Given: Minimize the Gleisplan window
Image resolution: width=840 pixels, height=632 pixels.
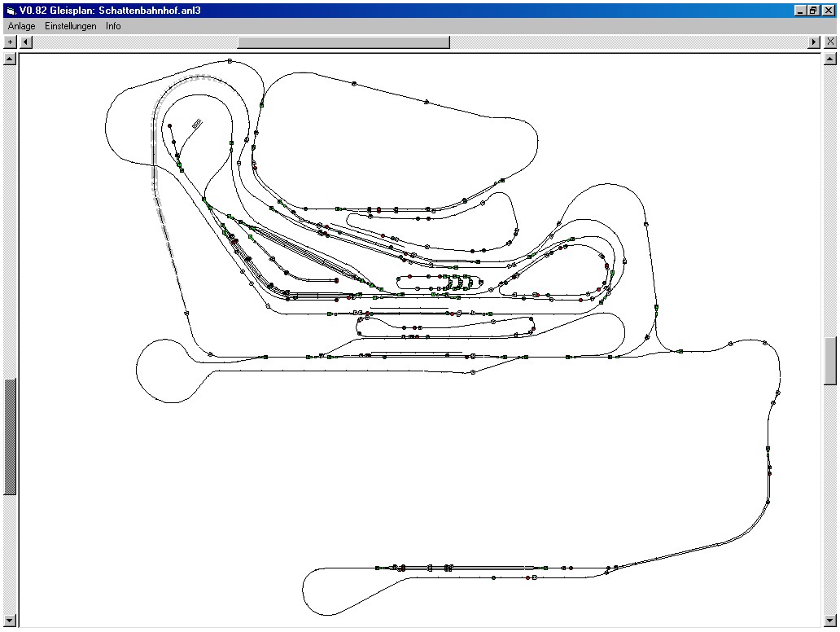Looking at the screenshot, I should (801, 10).
